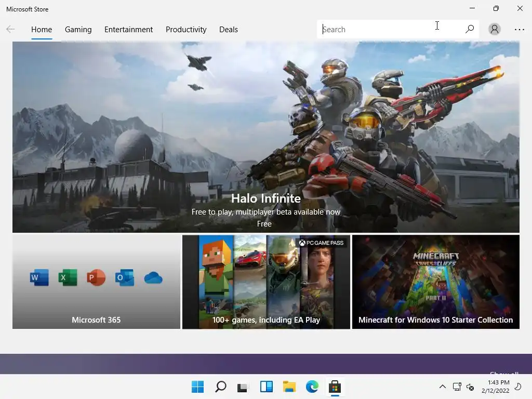Click the PowerPoint icon in Microsoft 365 tile

pyautogui.click(x=96, y=277)
